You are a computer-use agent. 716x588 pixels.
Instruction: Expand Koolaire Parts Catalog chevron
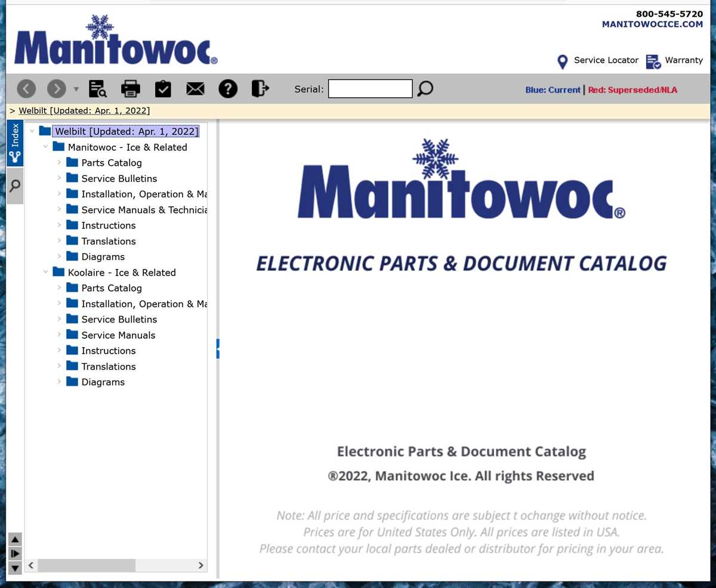coord(59,287)
